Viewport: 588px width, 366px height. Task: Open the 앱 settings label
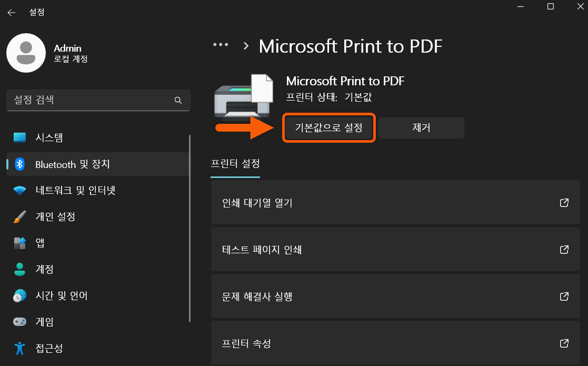pyautogui.click(x=40, y=243)
